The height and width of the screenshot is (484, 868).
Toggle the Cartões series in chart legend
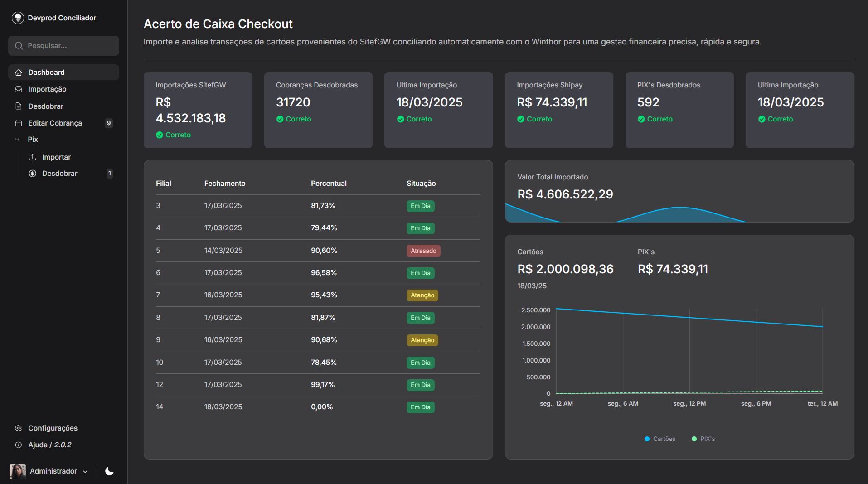tap(660, 439)
